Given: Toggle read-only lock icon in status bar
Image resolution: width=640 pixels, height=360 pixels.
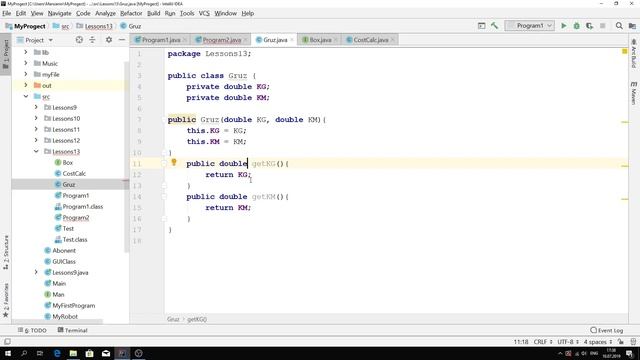Looking at the screenshot, I should (621, 342).
